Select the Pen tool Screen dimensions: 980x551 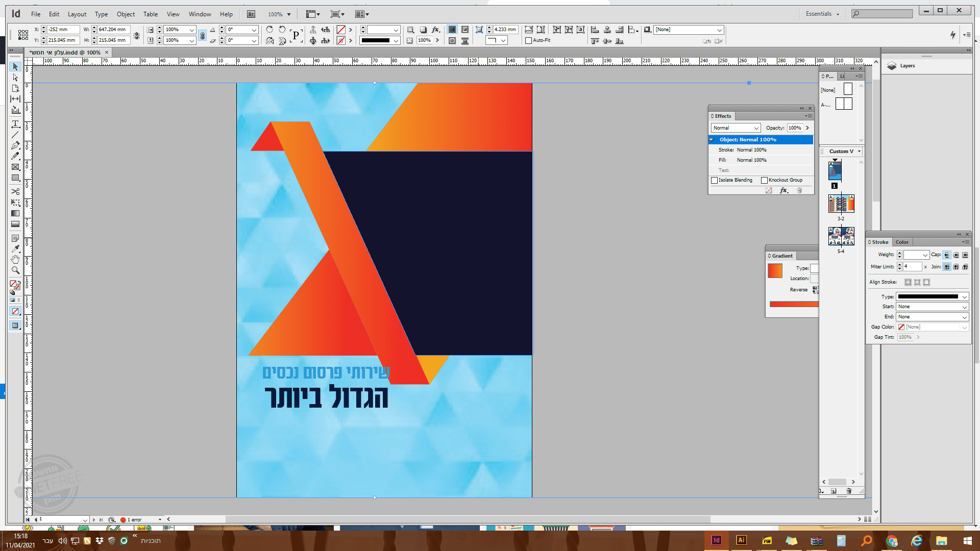[15, 145]
